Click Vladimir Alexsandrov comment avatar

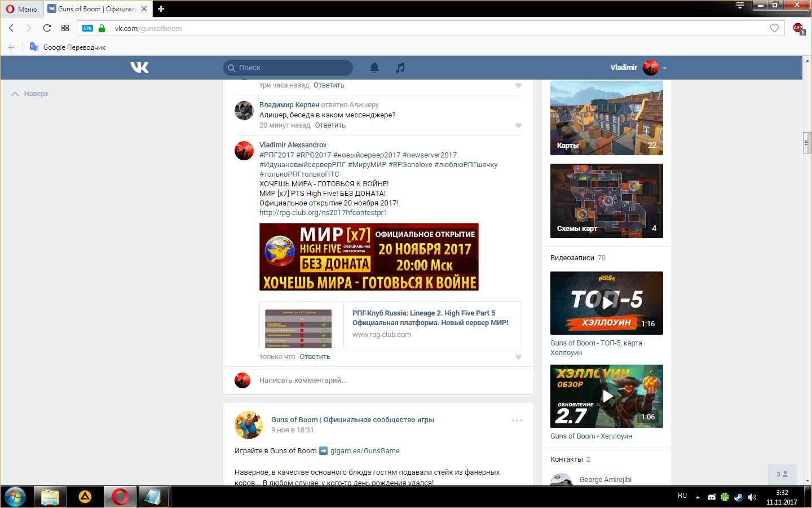pyautogui.click(x=244, y=151)
